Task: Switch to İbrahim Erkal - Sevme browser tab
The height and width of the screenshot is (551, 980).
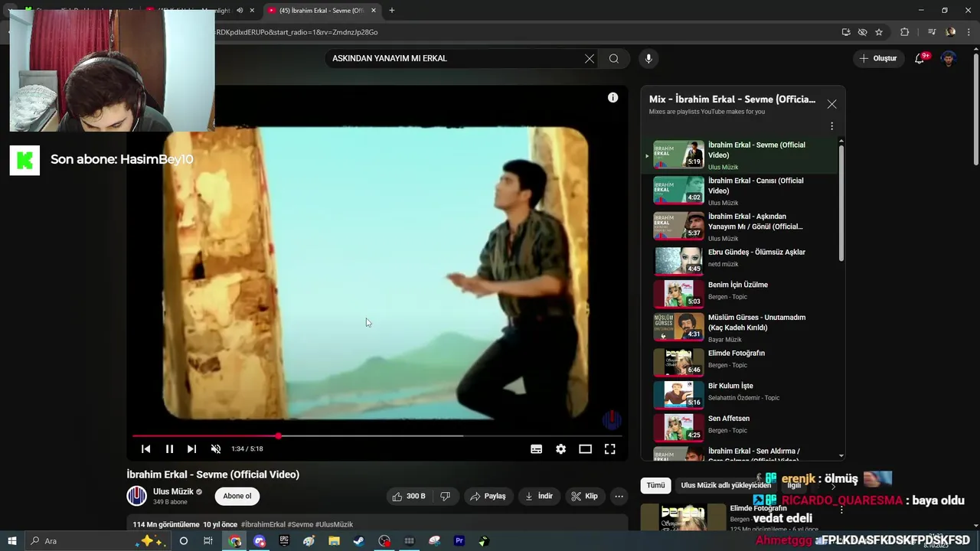Action: [320, 11]
